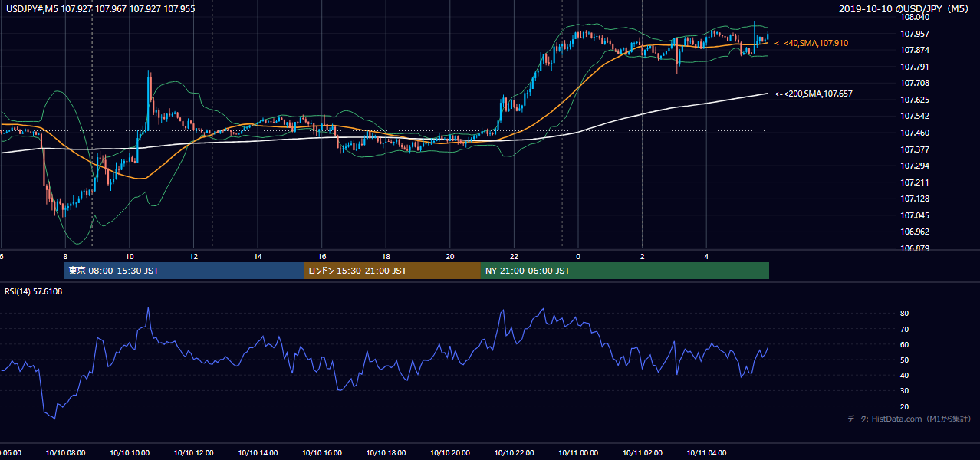This screenshot has height=460, width=980.
Task: Click the chart title '2019-10-10 のUSD/JPY (M5)'
Action: [x=906, y=9]
